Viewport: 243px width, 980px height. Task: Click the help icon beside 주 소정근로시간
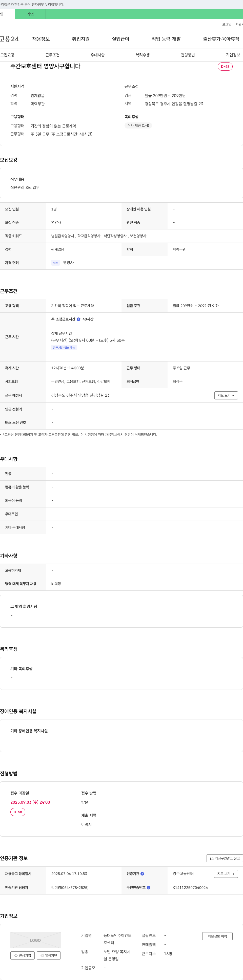tap(78, 319)
